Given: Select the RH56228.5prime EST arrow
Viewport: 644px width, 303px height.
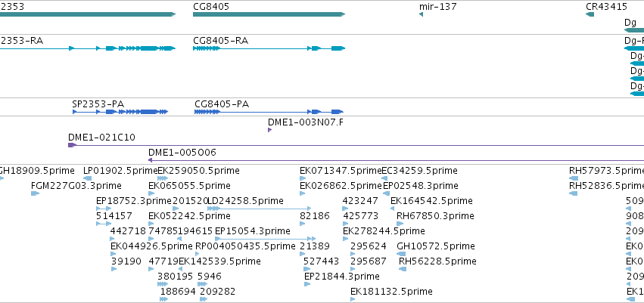Looking at the screenshot, I should click(403, 269).
